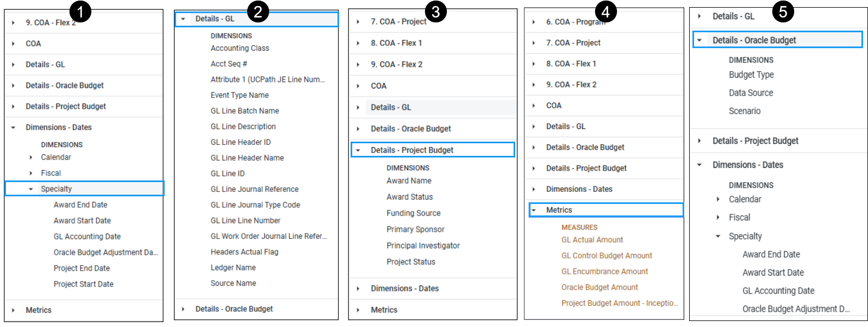
Task: Collapse the highlighted Details - Project Budget arrow
Action: (358, 150)
